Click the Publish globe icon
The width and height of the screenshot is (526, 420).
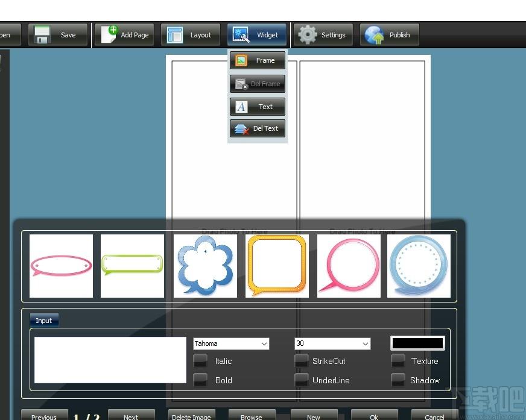click(375, 35)
